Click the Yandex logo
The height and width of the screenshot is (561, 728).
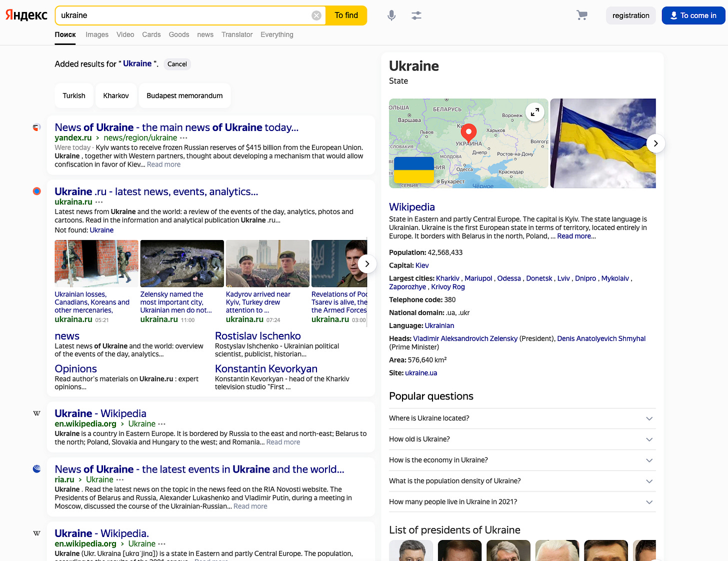pyautogui.click(x=26, y=15)
